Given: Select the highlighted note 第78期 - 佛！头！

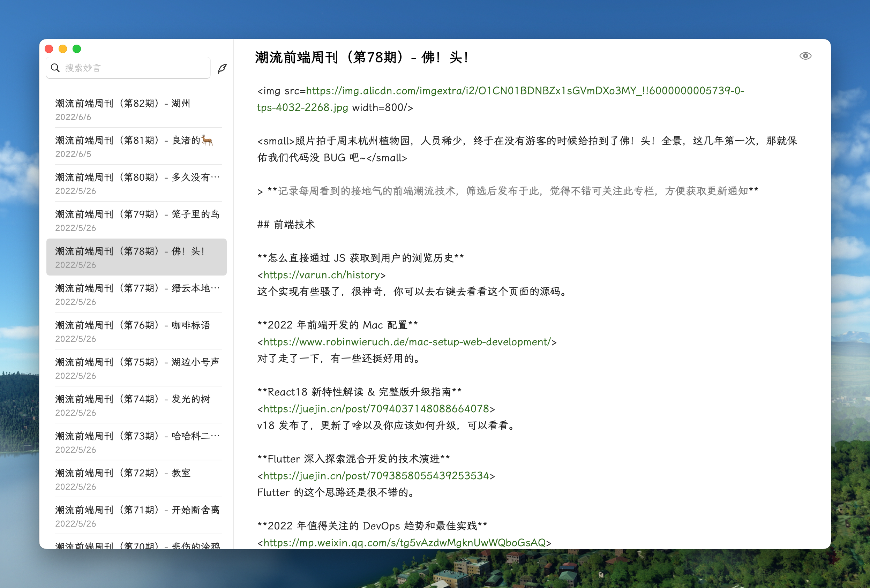Looking at the screenshot, I should point(136,257).
